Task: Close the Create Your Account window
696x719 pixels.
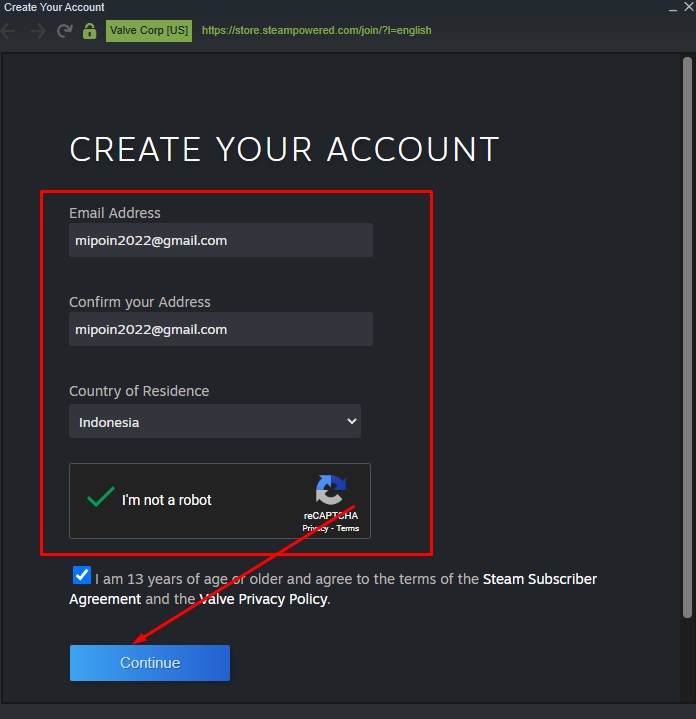Action: tap(688, 8)
